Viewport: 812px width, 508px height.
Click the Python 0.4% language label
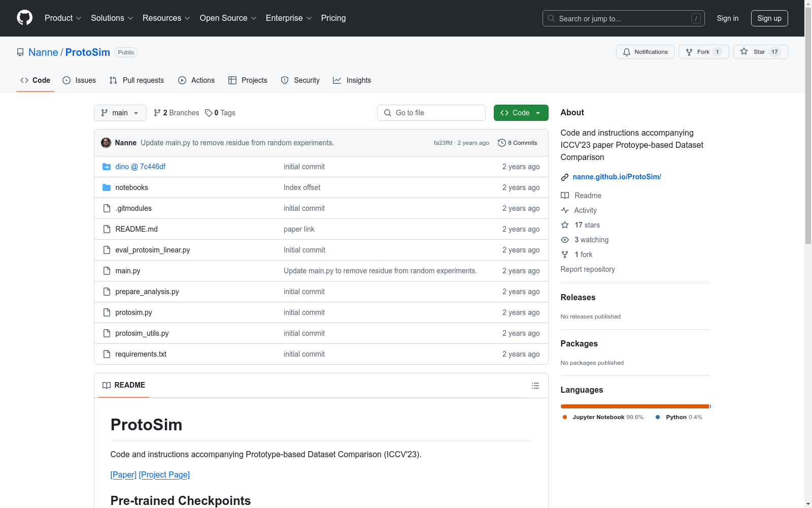679,417
